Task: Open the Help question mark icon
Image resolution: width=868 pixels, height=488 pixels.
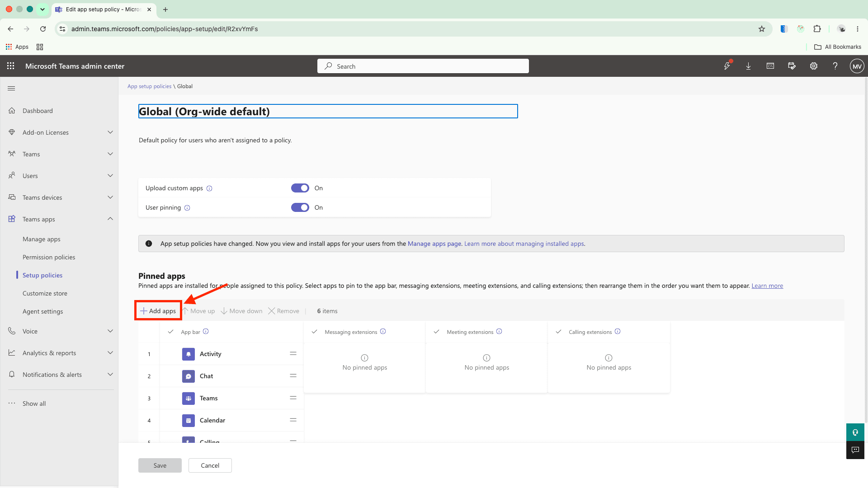Action: (835, 66)
